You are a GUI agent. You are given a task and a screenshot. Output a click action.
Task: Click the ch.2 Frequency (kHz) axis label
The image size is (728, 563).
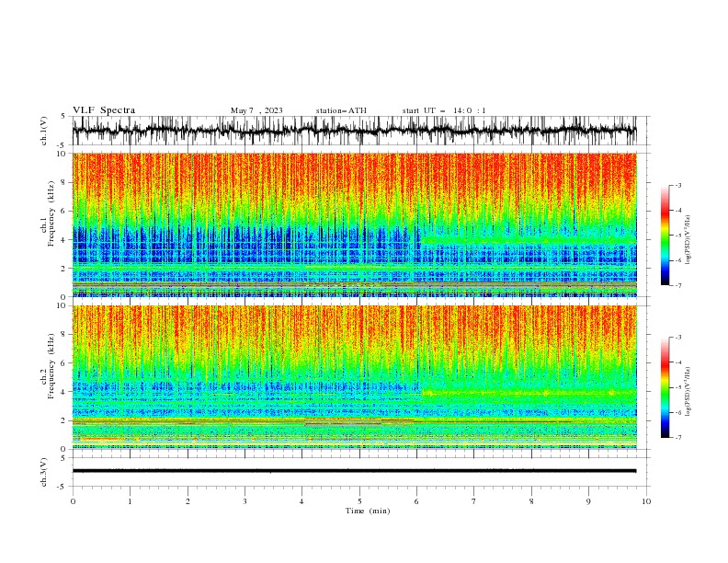[48, 366]
